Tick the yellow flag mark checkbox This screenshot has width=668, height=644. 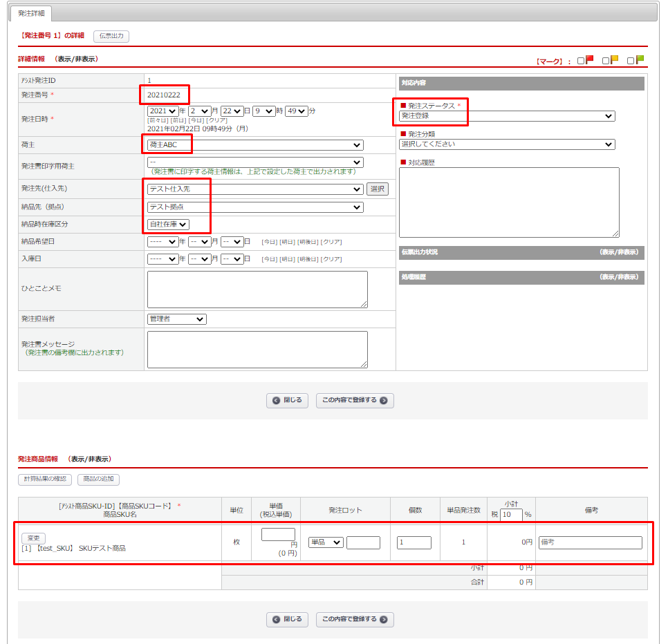pyautogui.click(x=606, y=61)
